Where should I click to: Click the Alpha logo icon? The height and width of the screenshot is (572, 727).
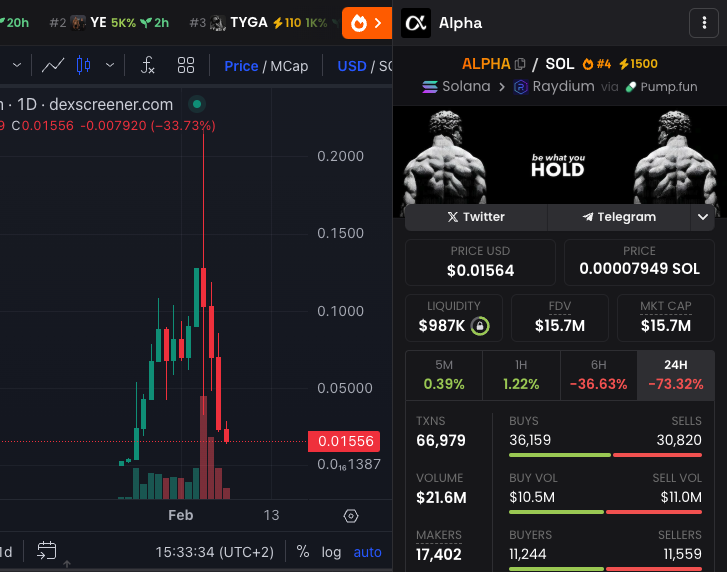pos(416,23)
